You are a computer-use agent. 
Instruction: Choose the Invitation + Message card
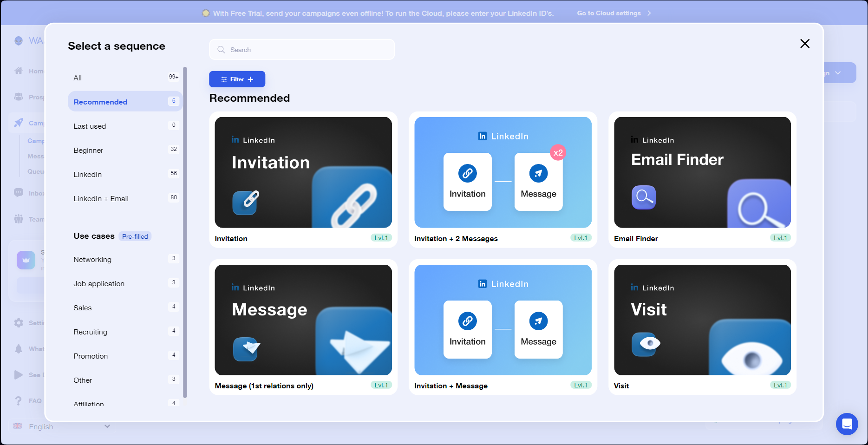pyautogui.click(x=503, y=327)
